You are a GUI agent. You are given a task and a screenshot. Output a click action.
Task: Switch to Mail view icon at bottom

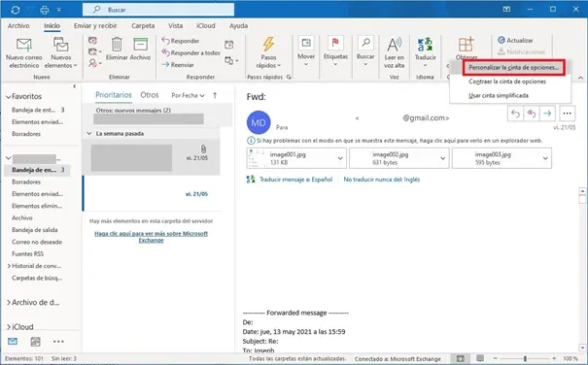tap(13, 341)
